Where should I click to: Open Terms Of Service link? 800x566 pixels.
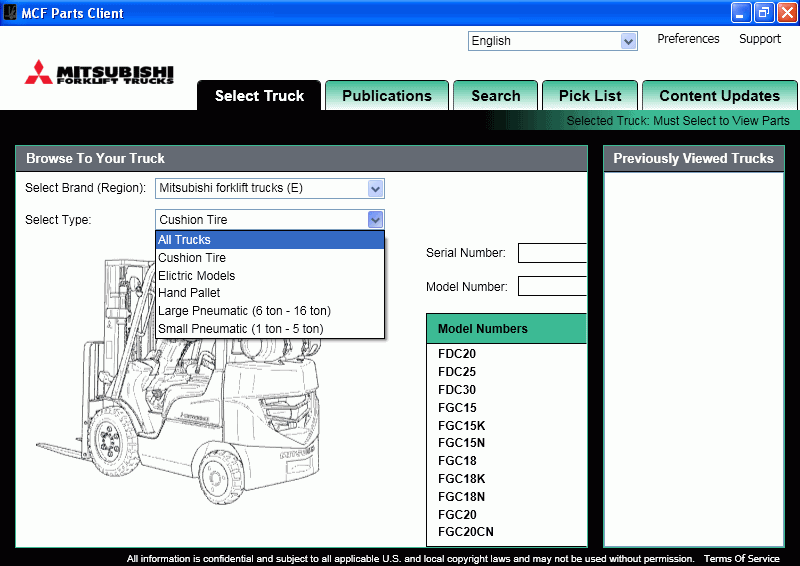click(741, 558)
